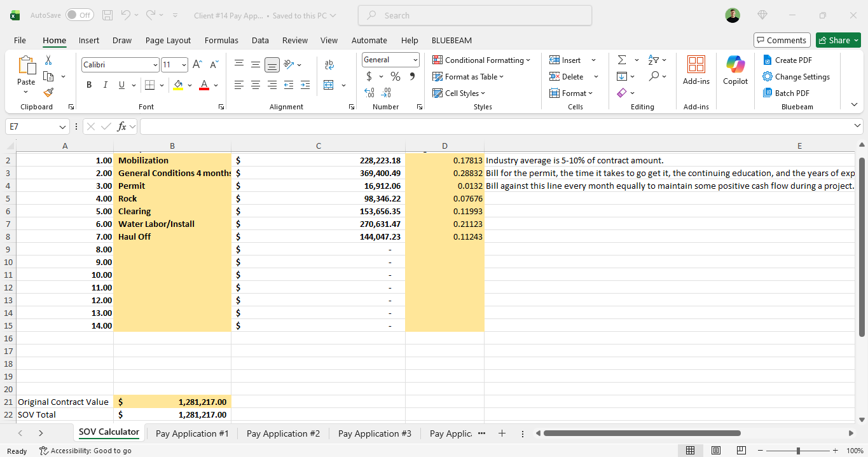Click the horizontal scrollbar thumb
The image size is (868, 457).
[642, 433]
